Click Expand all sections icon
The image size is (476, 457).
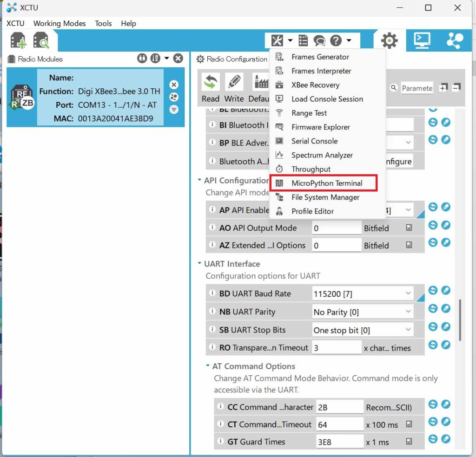point(443,87)
